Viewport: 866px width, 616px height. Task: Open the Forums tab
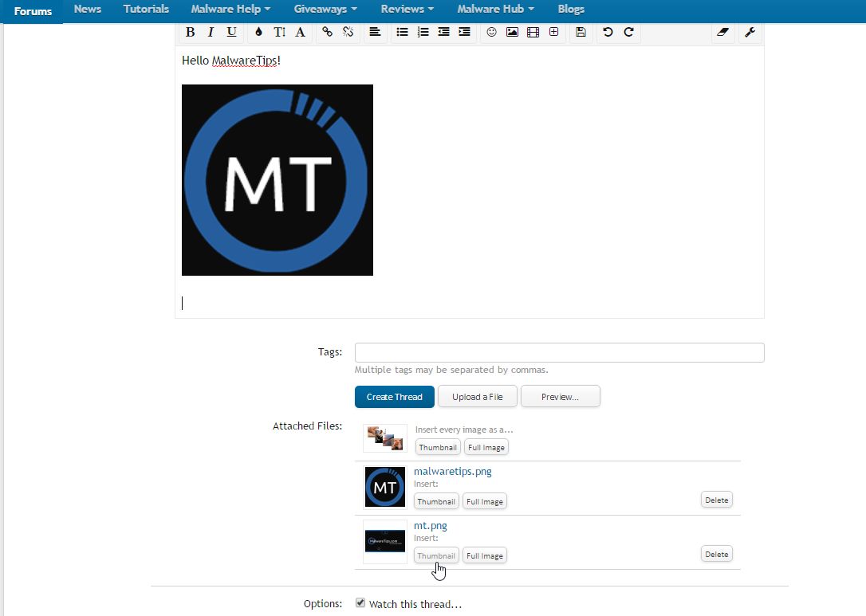tap(33, 11)
